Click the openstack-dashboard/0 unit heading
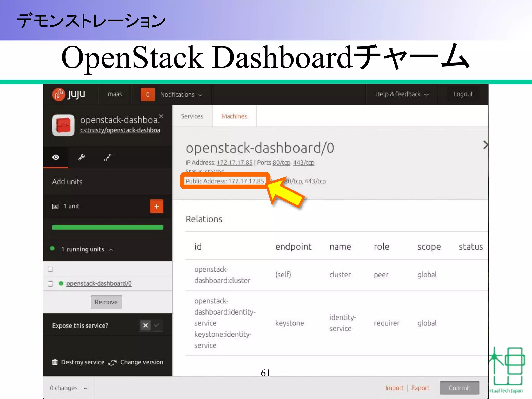This screenshot has height=399, width=532. [260, 148]
